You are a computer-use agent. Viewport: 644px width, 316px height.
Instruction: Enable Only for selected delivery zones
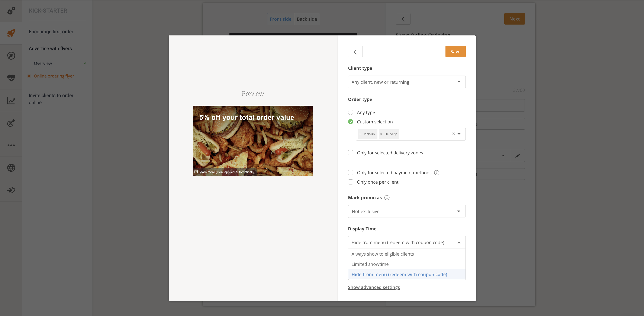pyautogui.click(x=351, y=153)
